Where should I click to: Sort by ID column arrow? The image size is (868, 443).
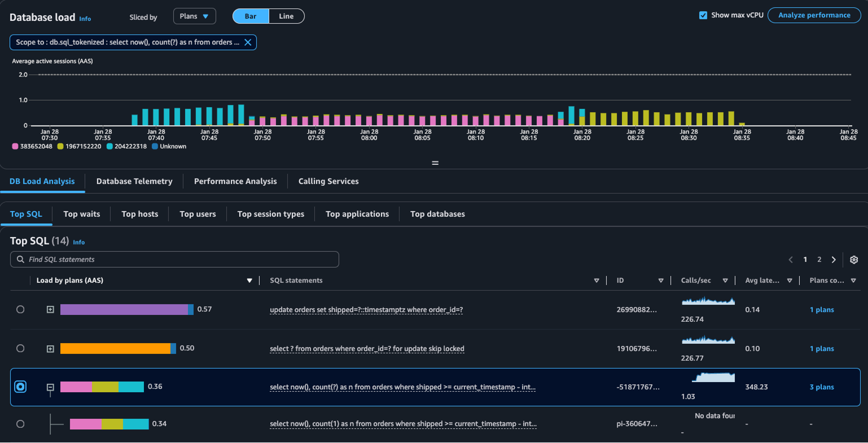pos(661,281)
